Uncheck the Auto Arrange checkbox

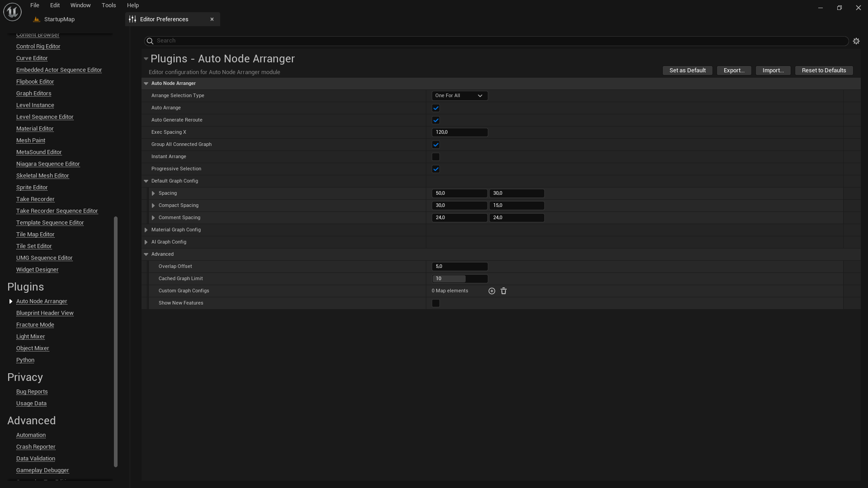coord(435,108)
